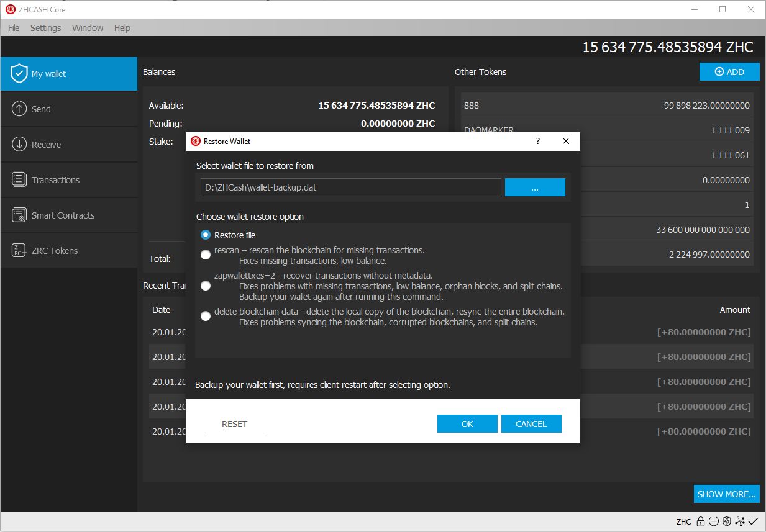Click the "Backup your wallet first" notice
Screen dimensions: 766x532
coord(322,385)
